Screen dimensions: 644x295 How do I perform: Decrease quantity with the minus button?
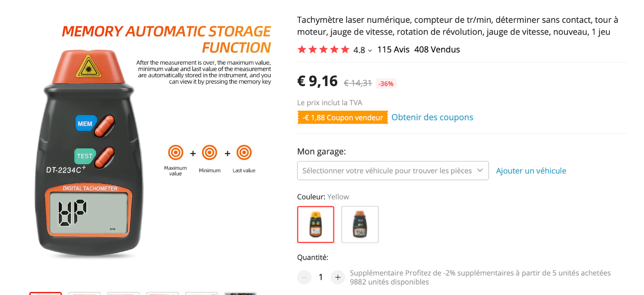pyautogui.click(x=304, y=277)
